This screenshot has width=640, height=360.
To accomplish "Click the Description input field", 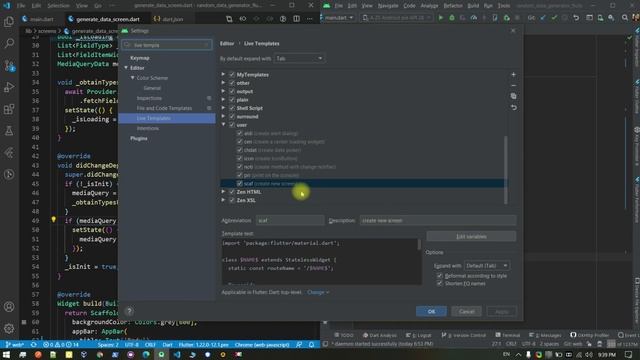I will point(438,220).
